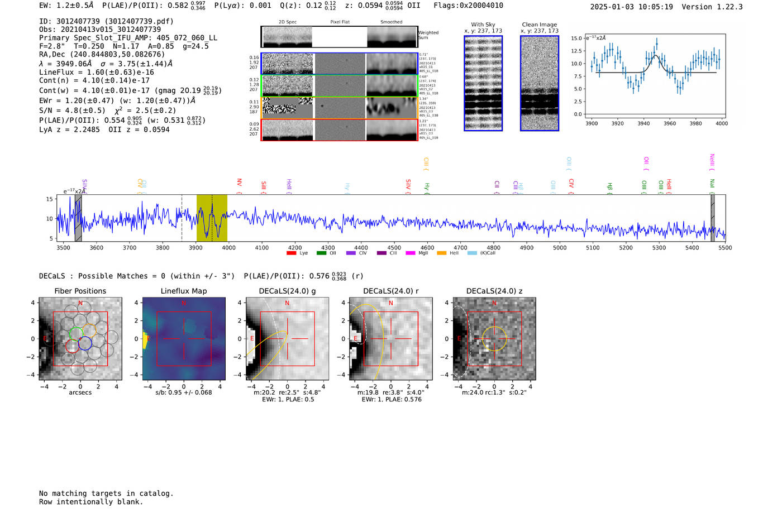Image resolution: width=782 pixels, height=532 pixels.
Task: Select the orange CIII] line marker
Action: [x=426, y=164]
